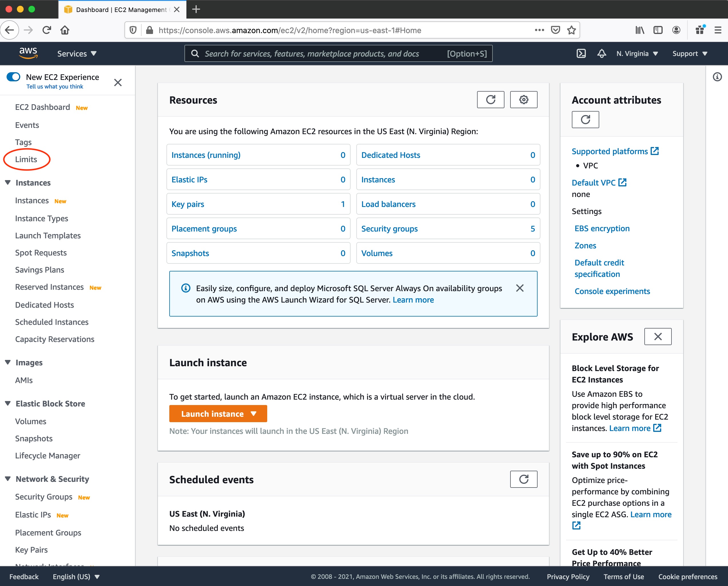Open the info panel icon at right edge

coord(717,77)
